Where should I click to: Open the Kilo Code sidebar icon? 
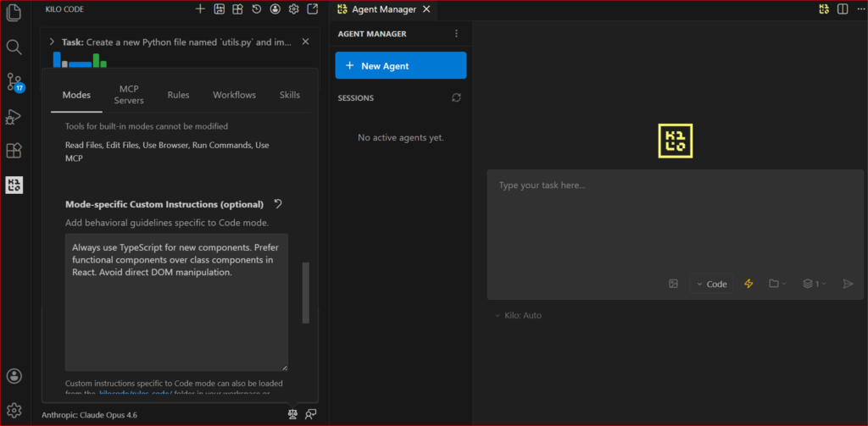14,185
